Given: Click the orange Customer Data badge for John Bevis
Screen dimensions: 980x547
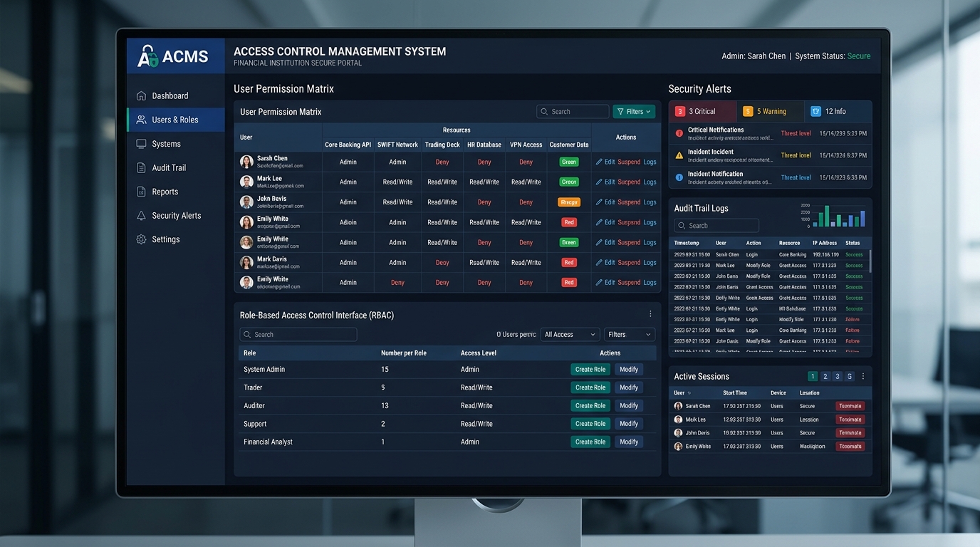Looking at the screenshot, I should [569, 202].
